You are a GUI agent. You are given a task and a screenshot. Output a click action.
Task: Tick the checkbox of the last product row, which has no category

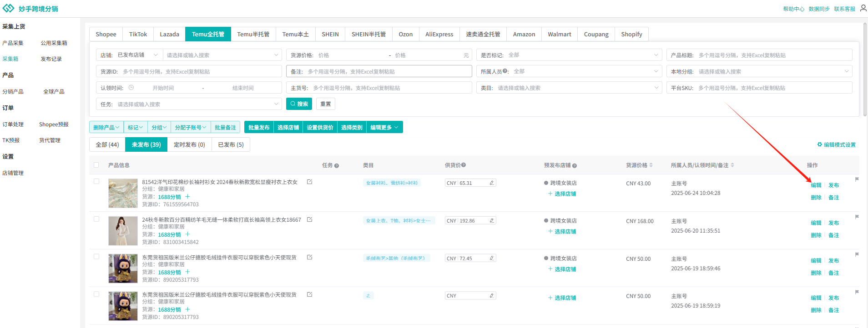tap(96, 294)
